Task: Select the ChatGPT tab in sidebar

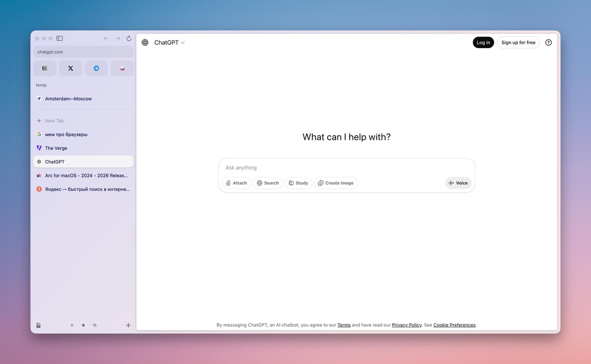Action: [x=83, y=162]
